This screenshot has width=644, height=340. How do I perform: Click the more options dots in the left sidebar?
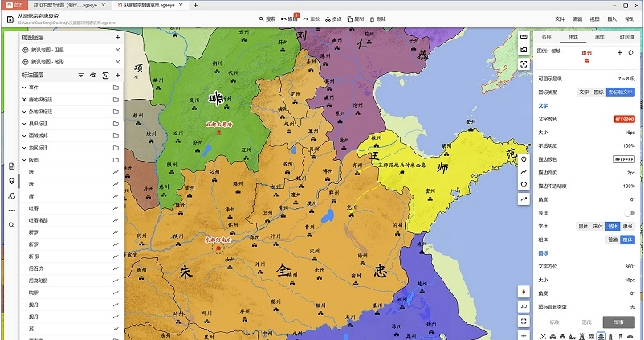click(11, 211)
